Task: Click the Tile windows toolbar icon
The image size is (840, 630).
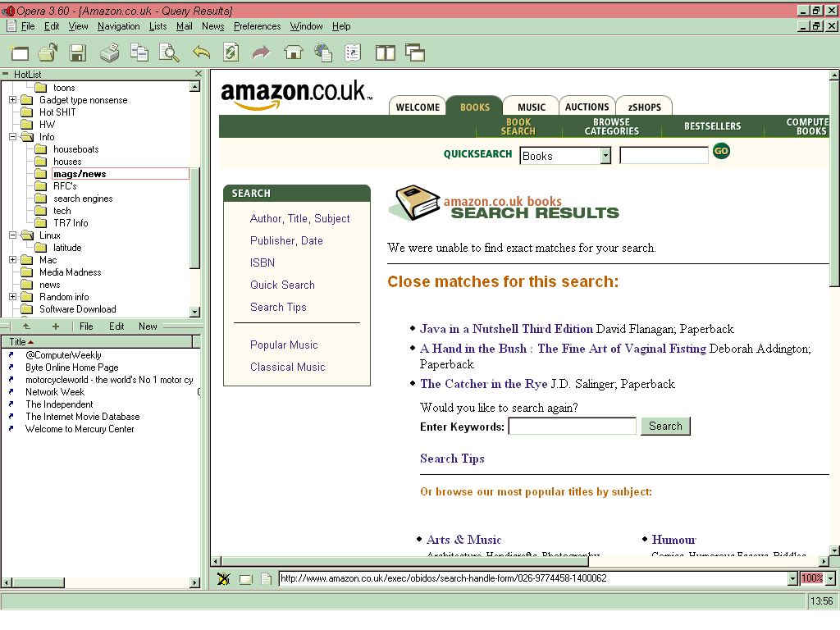Action: (386, 52)
